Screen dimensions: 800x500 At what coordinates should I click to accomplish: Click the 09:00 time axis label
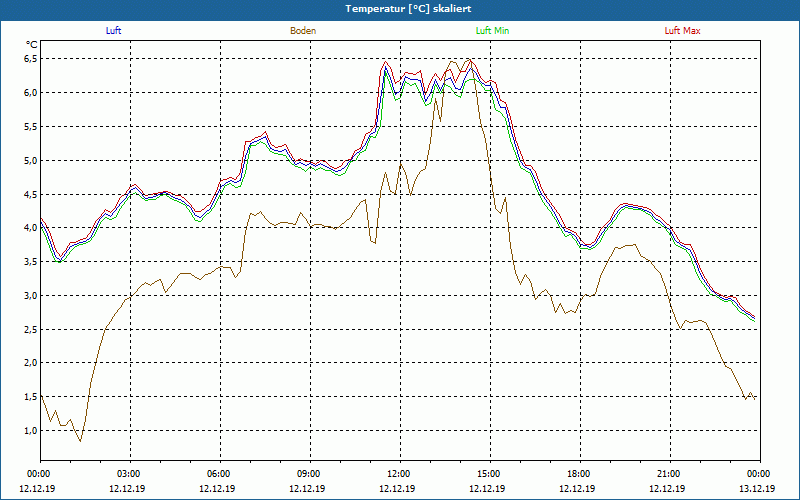[310, 474]
